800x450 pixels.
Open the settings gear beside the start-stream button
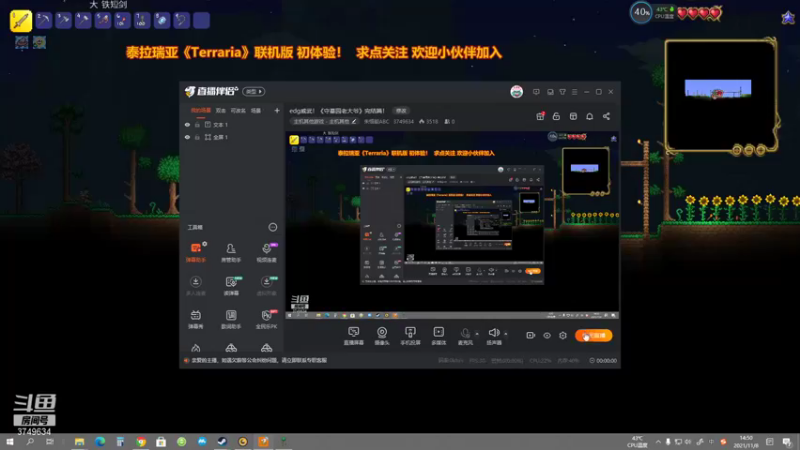[563, 335]
